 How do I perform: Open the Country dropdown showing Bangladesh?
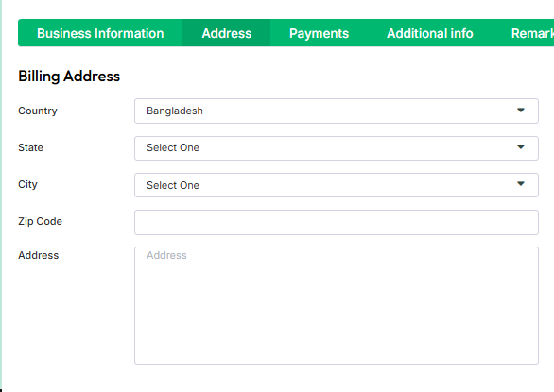tap(337, 111)
